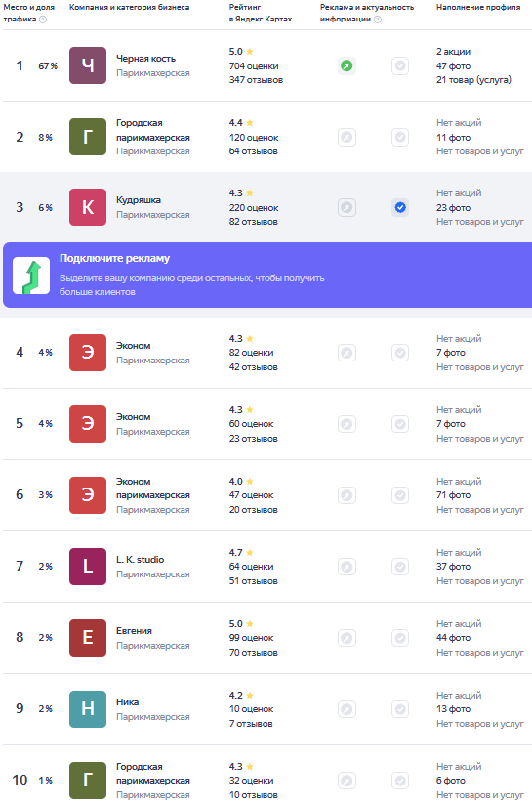Open the Евгения company name link

point(134,631)
